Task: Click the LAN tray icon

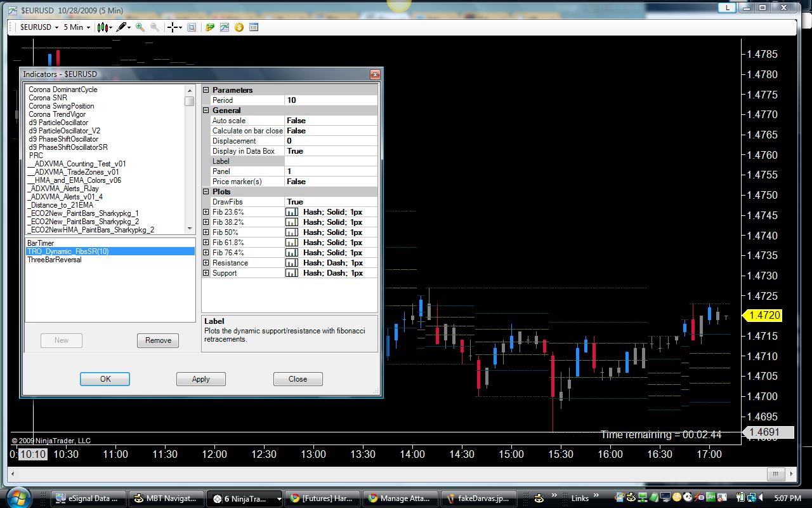Action: pyautogui.click(x=711, y=497)
